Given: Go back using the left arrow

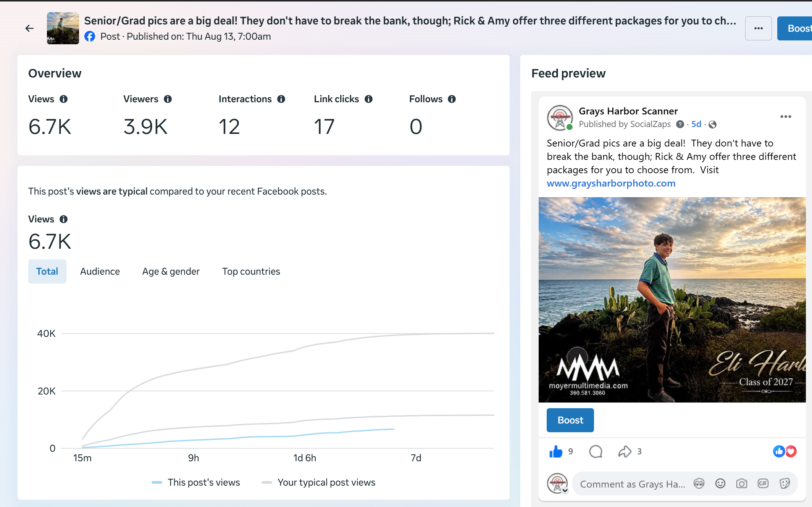Looking at the screenshot, I should (x=29, y=28).
